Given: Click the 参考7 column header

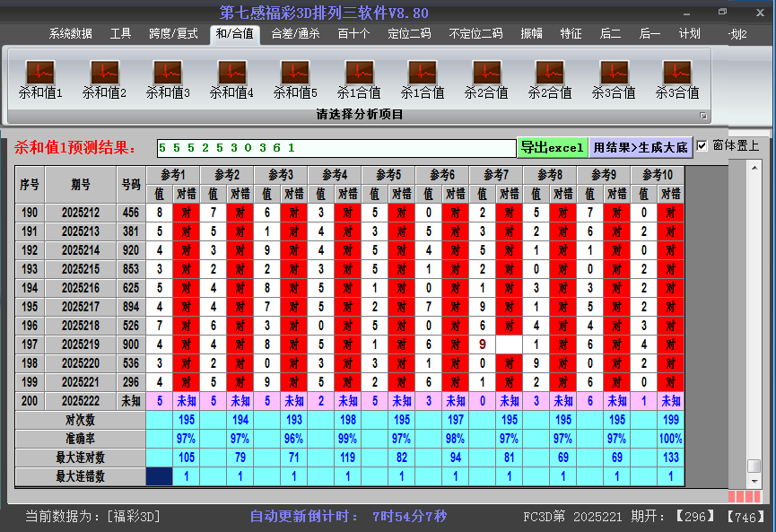Looking at the screenshot, I should (495, 174).
